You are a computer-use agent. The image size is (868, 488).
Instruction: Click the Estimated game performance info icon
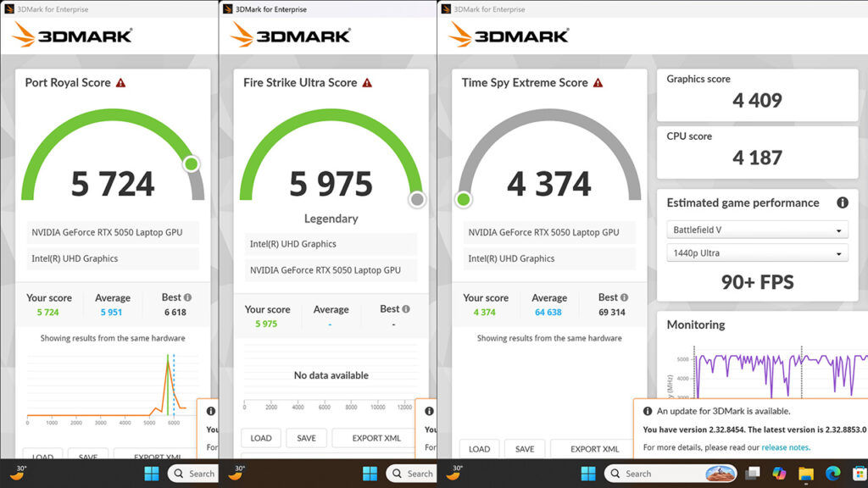(x=843, y=202)
